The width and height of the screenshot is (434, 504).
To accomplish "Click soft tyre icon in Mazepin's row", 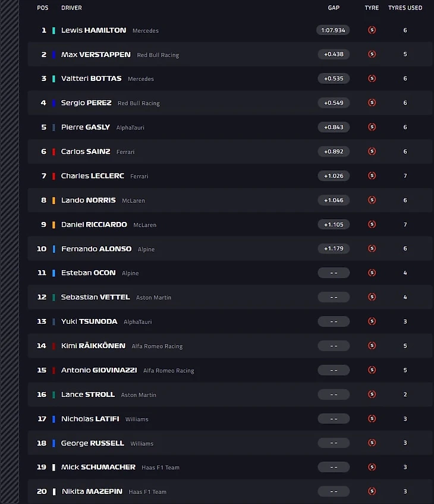I will 372,492.
